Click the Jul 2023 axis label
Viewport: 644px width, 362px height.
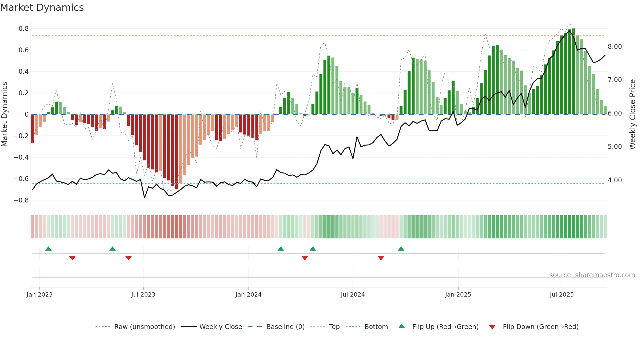click(x=143, y=294)
